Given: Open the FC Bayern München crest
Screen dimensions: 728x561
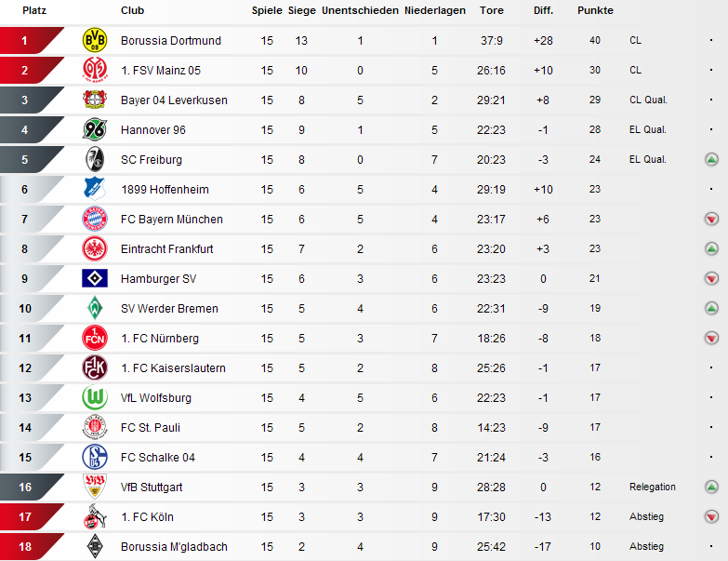Looking at the screenshot, I should point(95,219).
